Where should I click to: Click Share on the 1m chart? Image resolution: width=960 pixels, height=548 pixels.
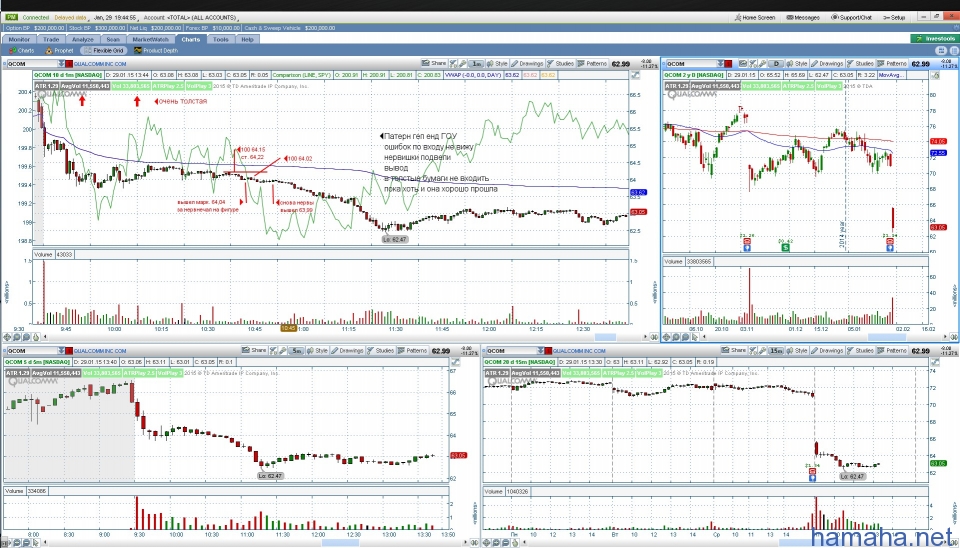tap(434, 63)
